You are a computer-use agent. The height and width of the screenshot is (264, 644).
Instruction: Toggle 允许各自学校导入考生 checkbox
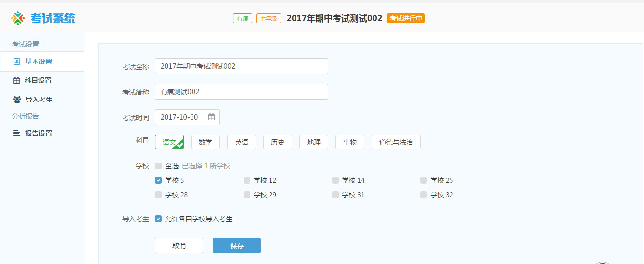pos(158,219)
